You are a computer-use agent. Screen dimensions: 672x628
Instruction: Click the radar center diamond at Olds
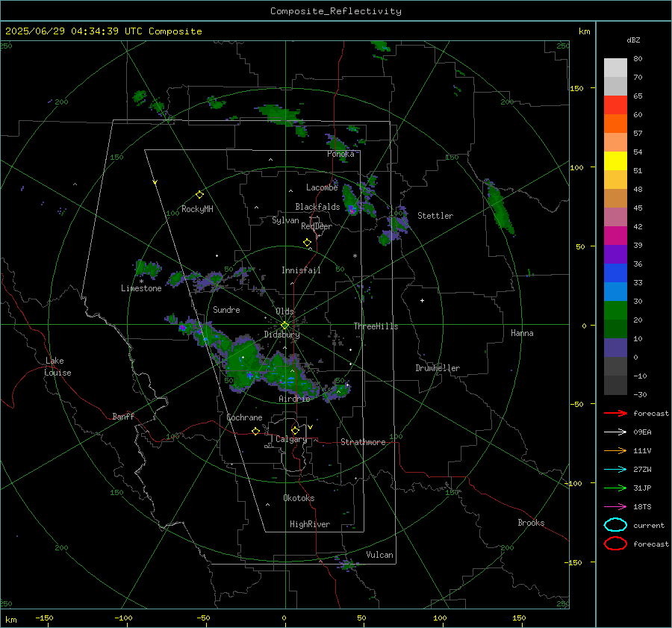click(x=285, y=326)
